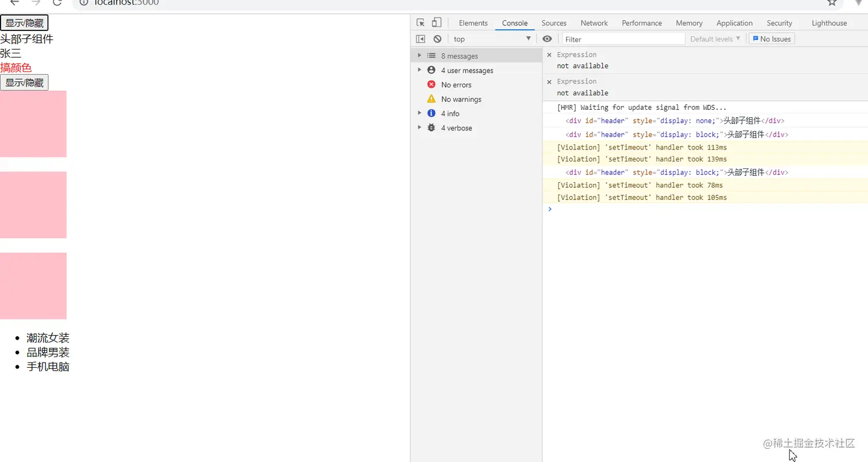The width and height of the screenshot is (868, 462).
Task: Click the 张三 text on the page
Action: [x=10, y=53]
